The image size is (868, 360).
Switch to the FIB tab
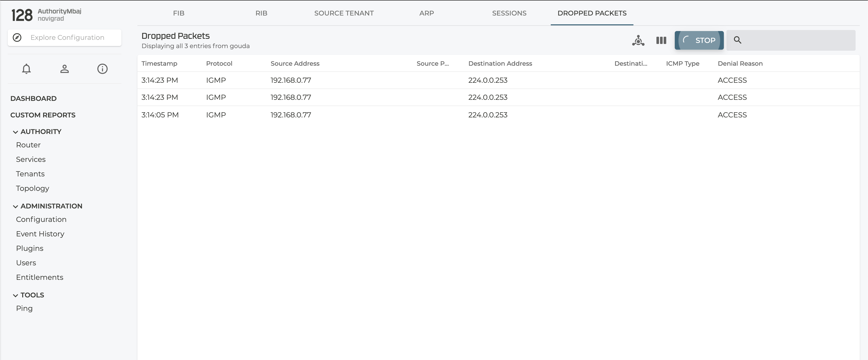click(x=179, y=13)
